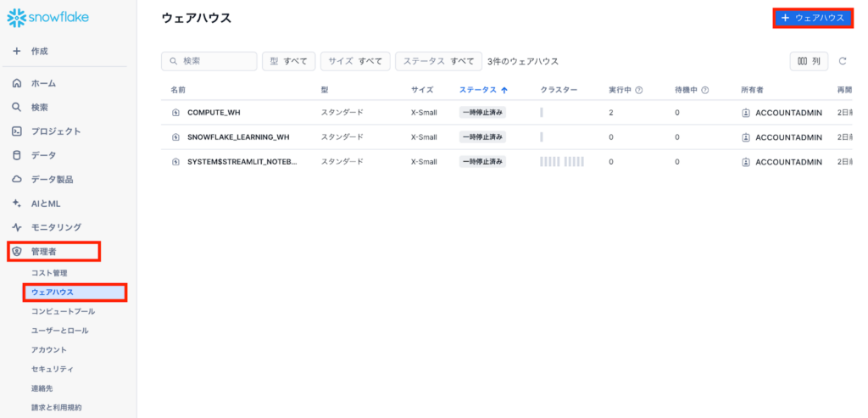Viewport: 868px width, 418px height.
Task: Open the ステータス すべて filter dropdown
Action: tap(438, 61)
